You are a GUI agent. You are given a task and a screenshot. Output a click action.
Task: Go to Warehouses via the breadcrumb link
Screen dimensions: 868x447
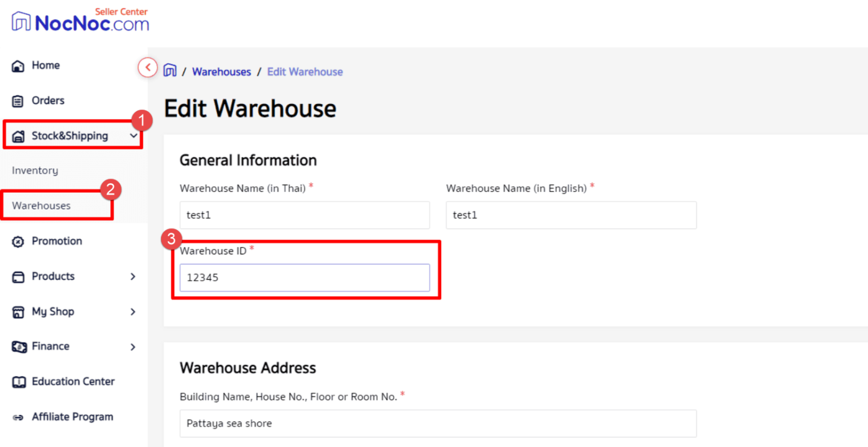[222, 72]
